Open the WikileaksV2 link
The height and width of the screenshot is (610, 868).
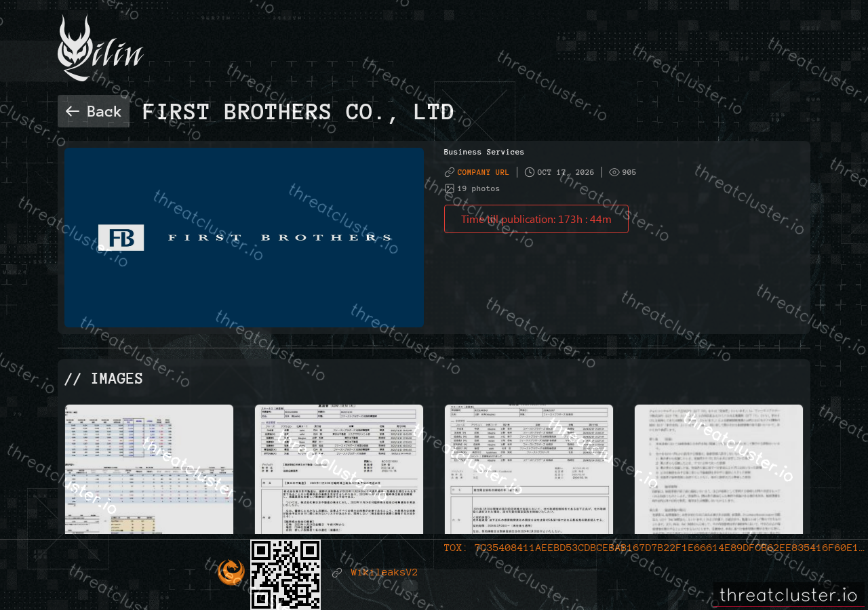point(384,573)
